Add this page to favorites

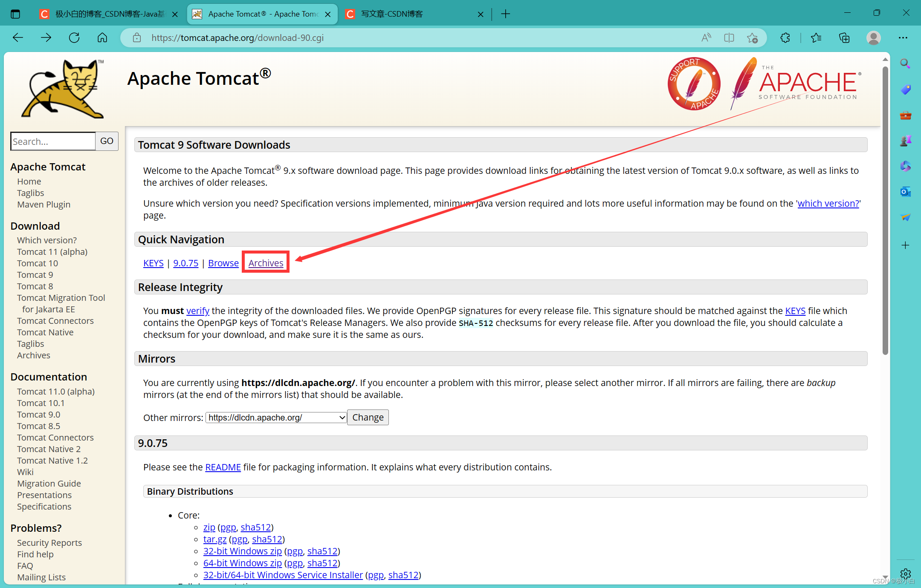pyautogui.click(x=752, y=37)
